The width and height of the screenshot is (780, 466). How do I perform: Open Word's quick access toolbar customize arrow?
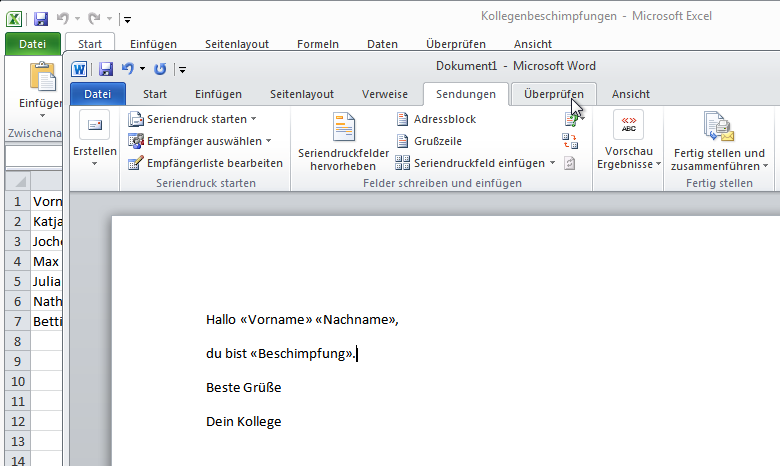tap(183, 70)
